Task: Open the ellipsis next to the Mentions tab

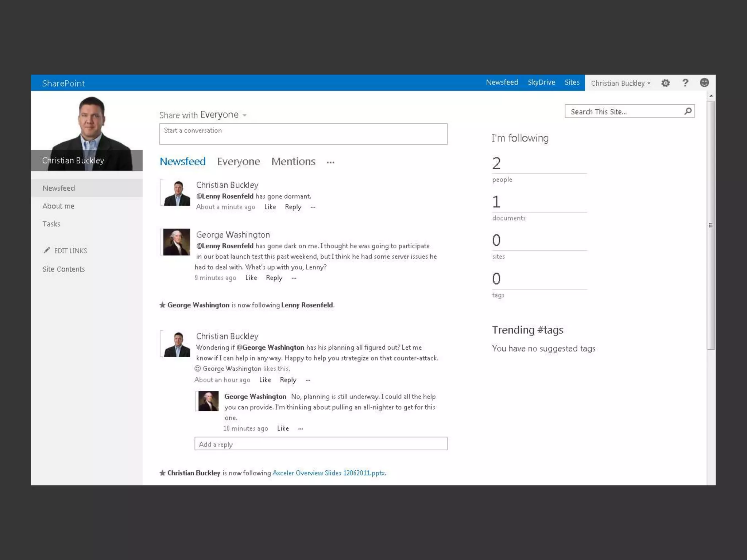Action: tap(330, 162)
